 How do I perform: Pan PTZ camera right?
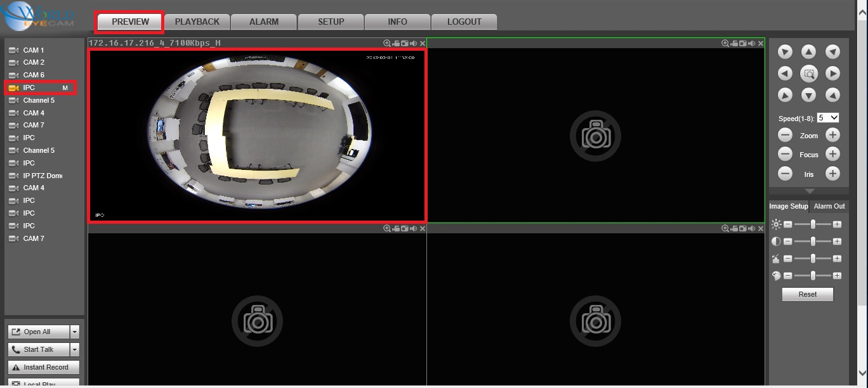[x=832, y=74]
